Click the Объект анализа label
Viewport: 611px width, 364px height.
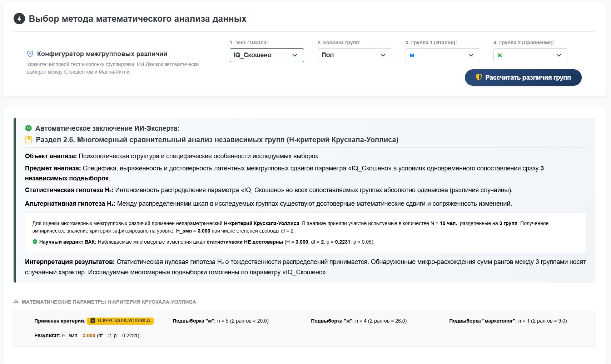tap(51, 156)
